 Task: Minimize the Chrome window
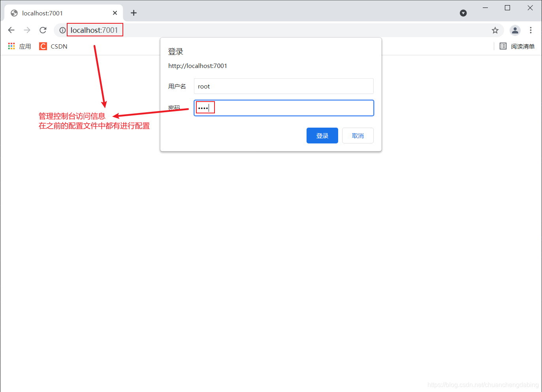[486, 8]
